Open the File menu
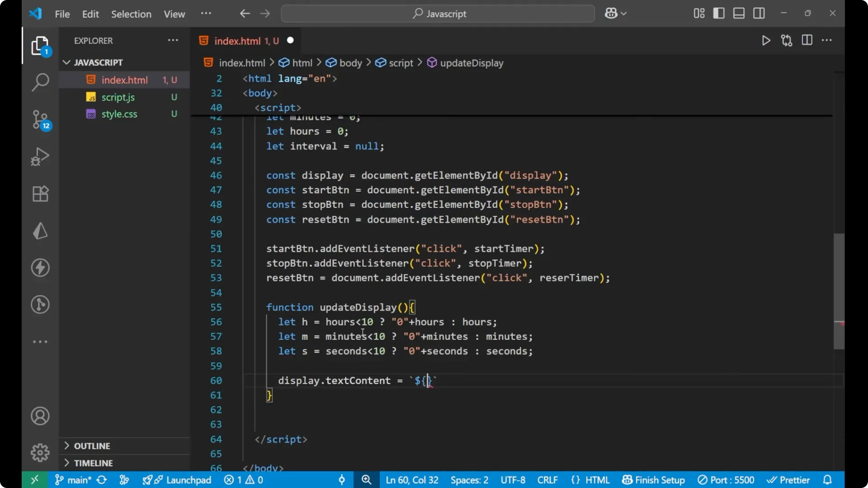Screen dimensions: 868x488 [x=62, y=14]
